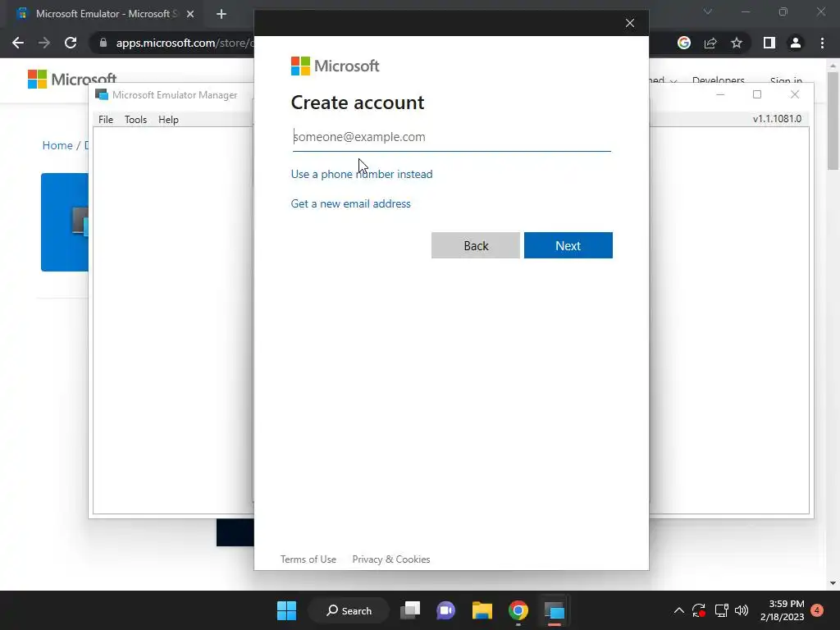The height and width of the screenshot is (630, 840).
Task: Open volume control tray icon
Action: point(742,610)
